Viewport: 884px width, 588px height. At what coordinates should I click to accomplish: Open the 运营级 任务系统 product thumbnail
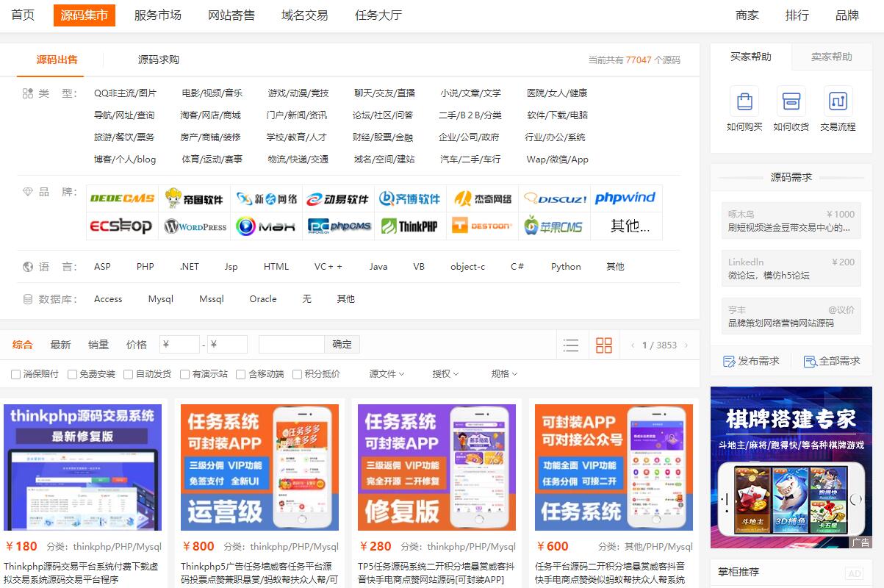[x=259, y=467]
